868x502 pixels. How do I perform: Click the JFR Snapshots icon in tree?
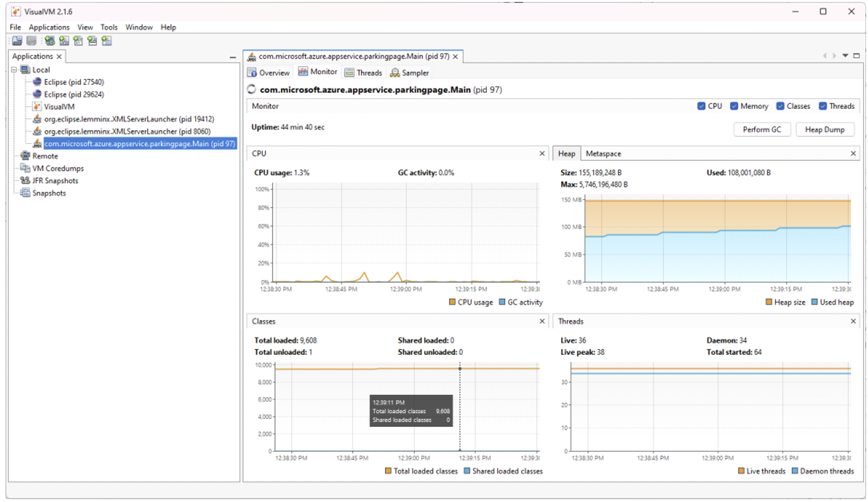point(25,181)
